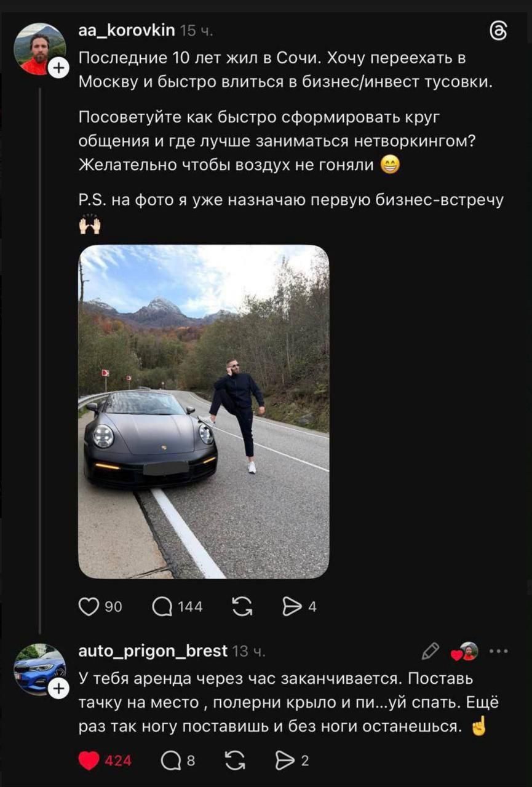Viewport: 532px width, 787px height.
Task: Click the small avatar with the red heart
Action: coord(466,652)
